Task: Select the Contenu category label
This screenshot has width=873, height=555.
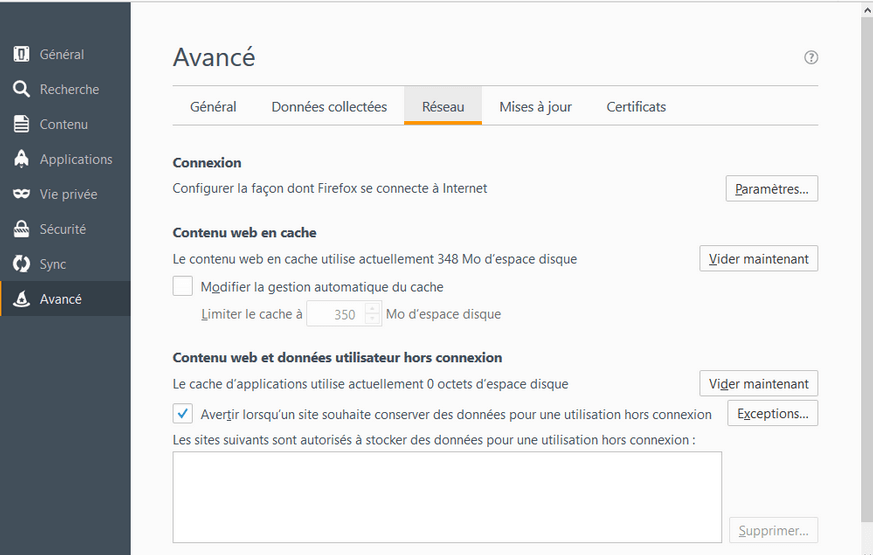Action: click(x=63, y=125)
